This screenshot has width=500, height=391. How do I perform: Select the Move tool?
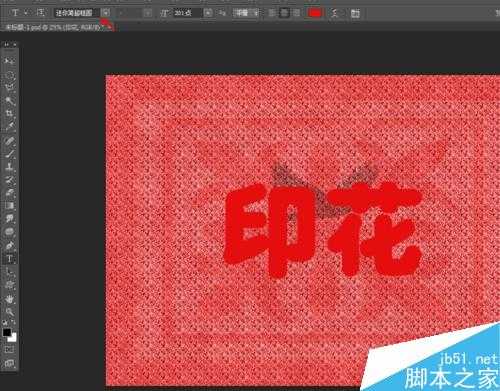[x=9, y=61]
